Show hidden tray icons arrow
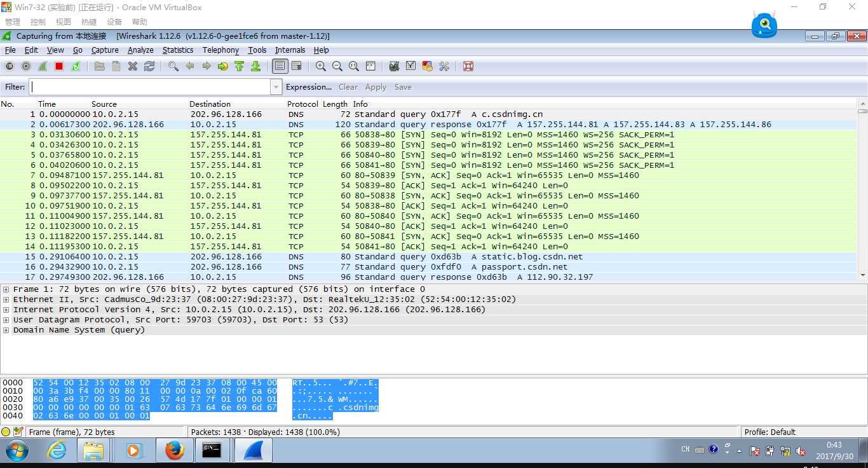The width and height of the screenshot is (868, 468). click(739, 450)
